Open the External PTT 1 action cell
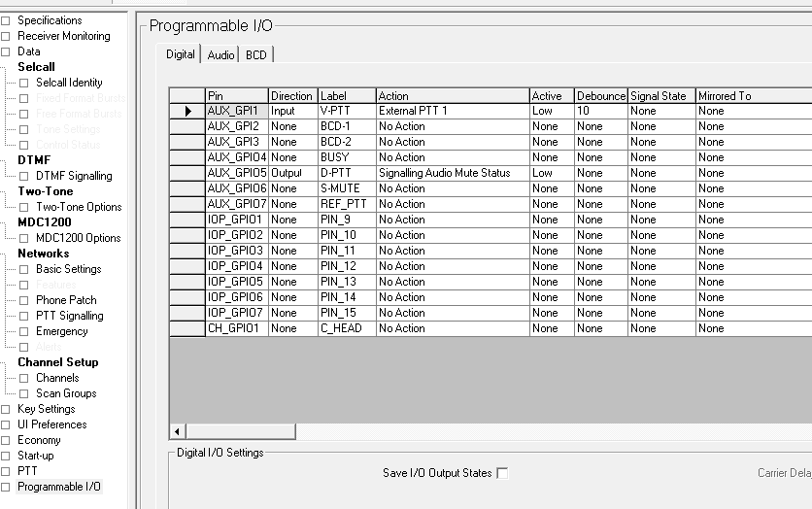 452,111
